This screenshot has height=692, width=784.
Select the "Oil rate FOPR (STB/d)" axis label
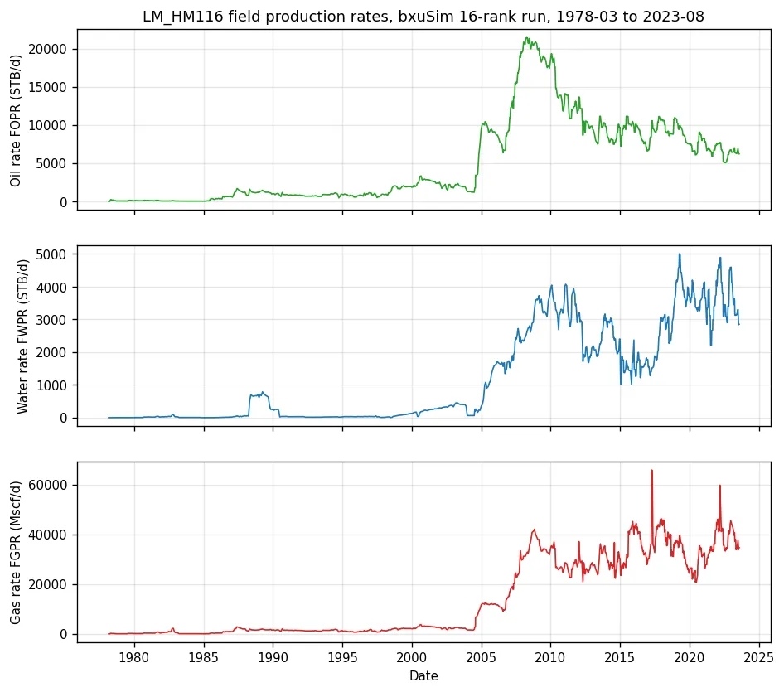(16, 120)
